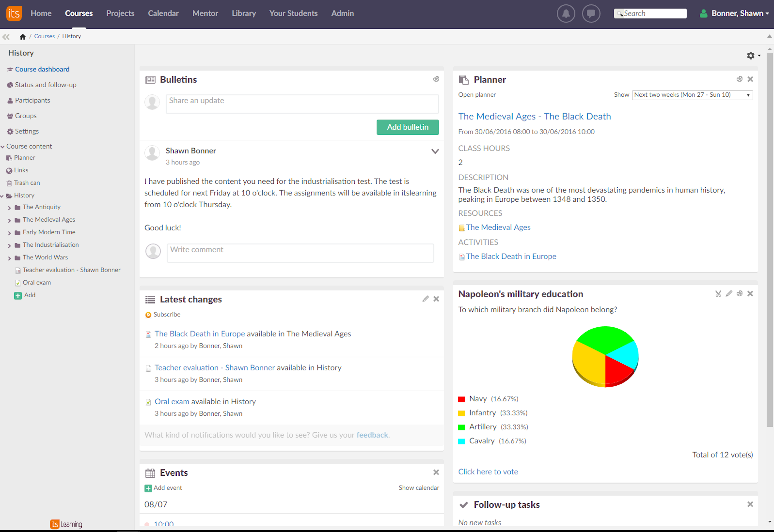This screenshot has width=774, height=532.
Task: Open the Planner widget color palette
Action: pos(740,79)
